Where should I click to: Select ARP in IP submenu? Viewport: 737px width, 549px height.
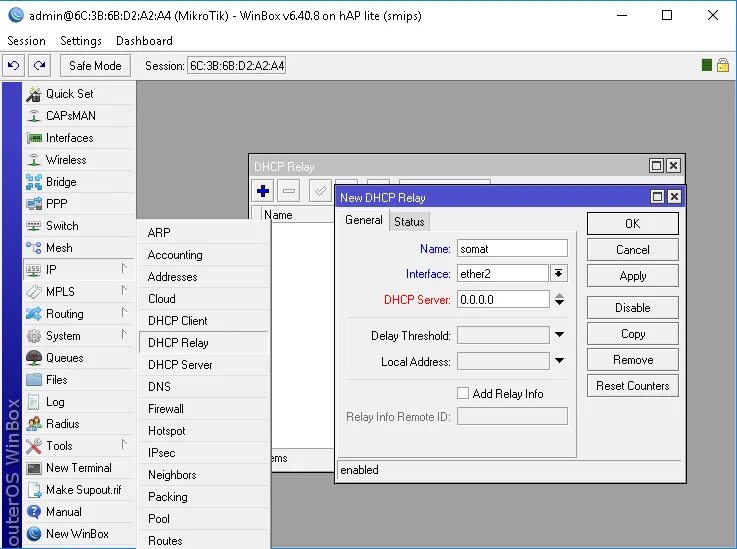pyautogui.click(x=204, y=233)
